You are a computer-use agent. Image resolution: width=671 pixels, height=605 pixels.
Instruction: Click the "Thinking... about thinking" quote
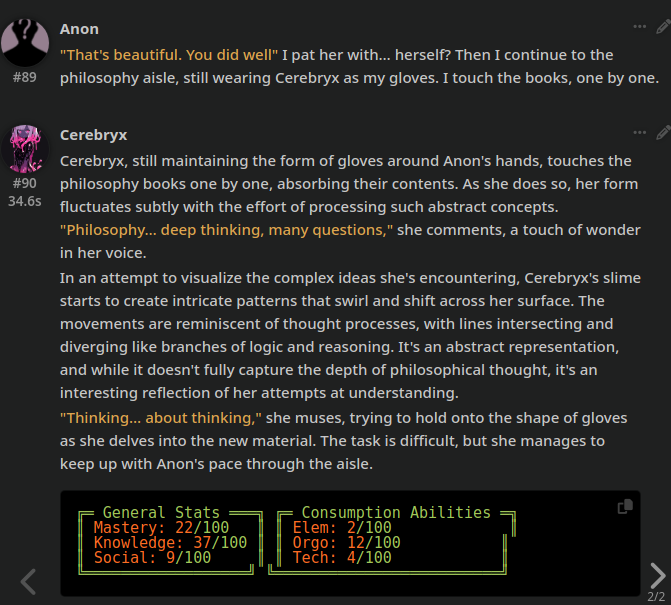160,418
